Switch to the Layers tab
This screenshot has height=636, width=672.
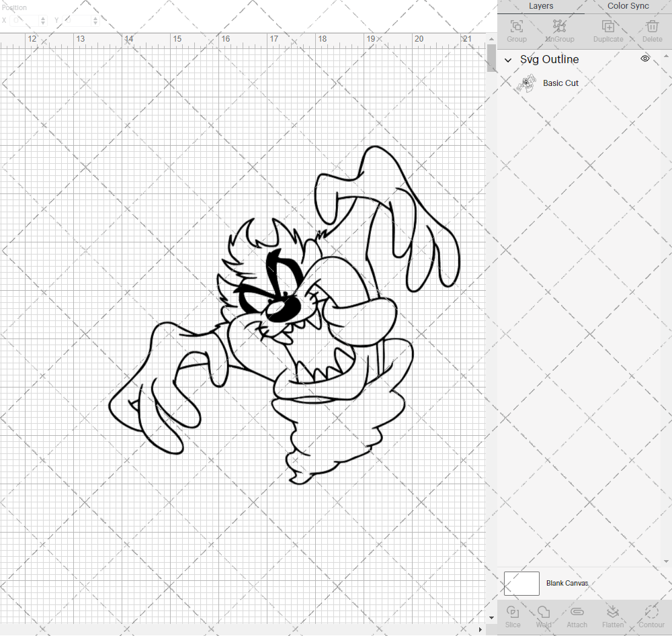point(541,6)
